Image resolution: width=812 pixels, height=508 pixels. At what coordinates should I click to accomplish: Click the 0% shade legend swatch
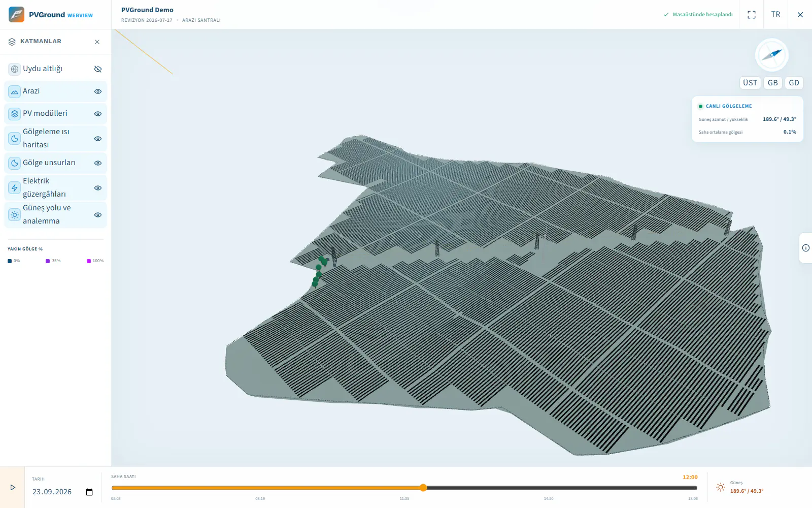pos(10,261)
